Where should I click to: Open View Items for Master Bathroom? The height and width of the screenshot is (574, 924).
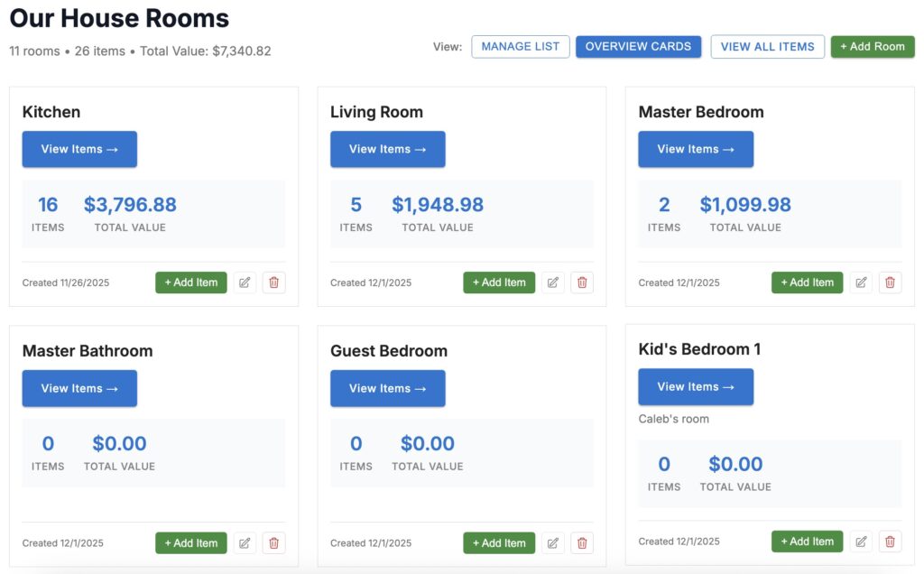point(79,388)
